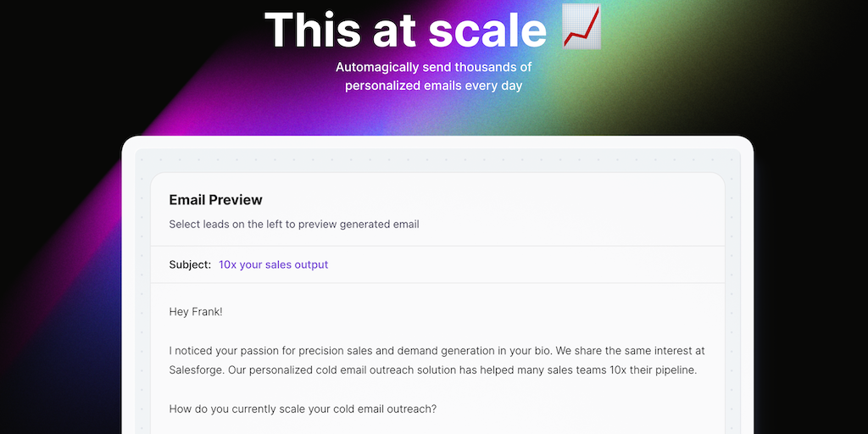The width and height of the screenshot is (868, 434).
Task: Click the rising chart emoji icon
Action: point(581,27)
